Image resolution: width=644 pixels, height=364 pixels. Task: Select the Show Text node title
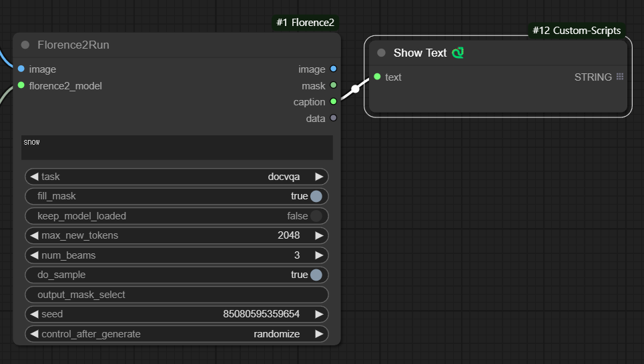420,53
